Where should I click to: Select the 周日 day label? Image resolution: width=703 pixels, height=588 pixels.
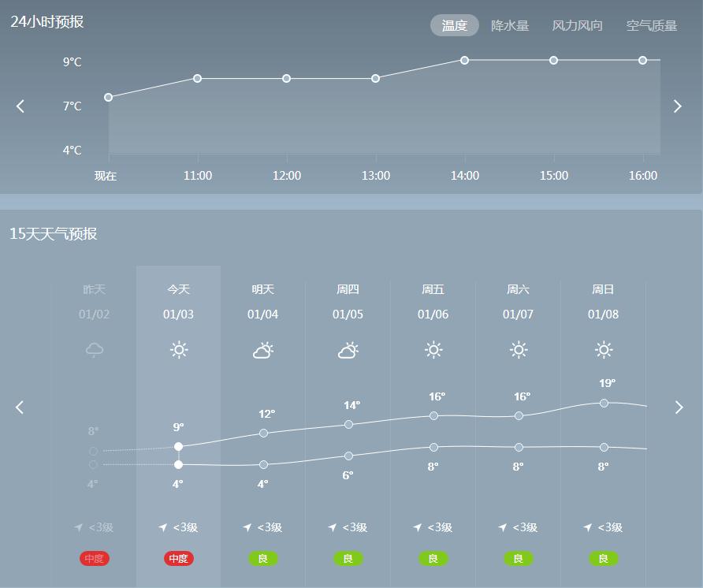click(603, 289)
